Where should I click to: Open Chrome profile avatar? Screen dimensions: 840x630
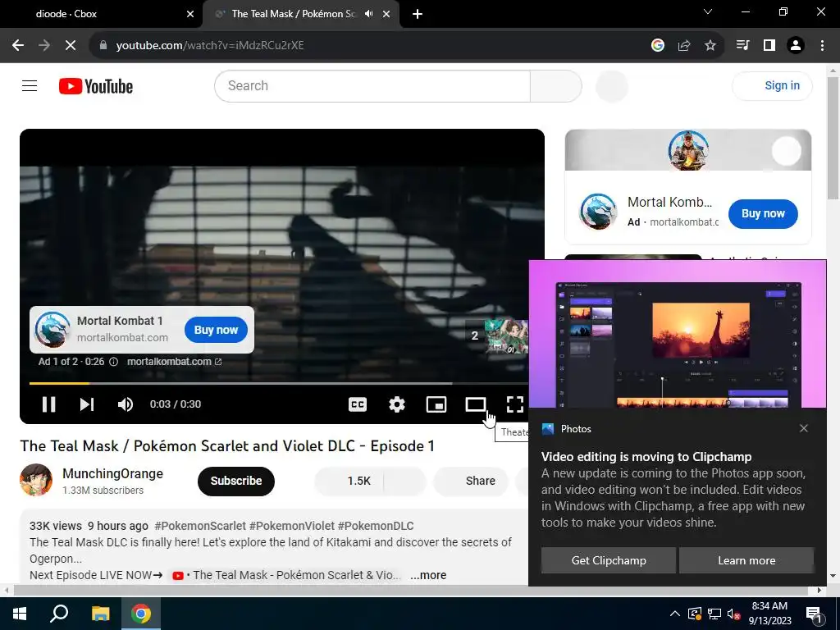tap(796, 46)
